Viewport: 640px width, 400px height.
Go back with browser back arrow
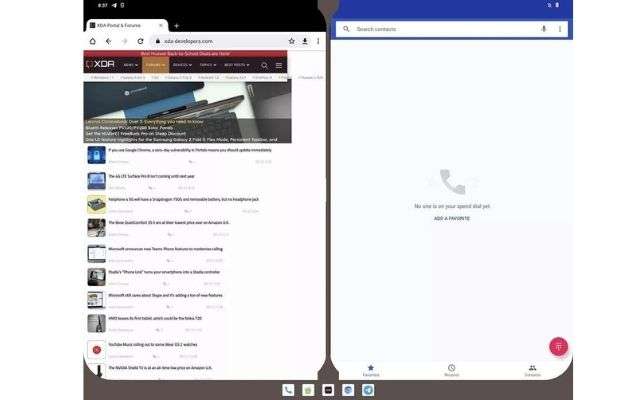[109, 41]
